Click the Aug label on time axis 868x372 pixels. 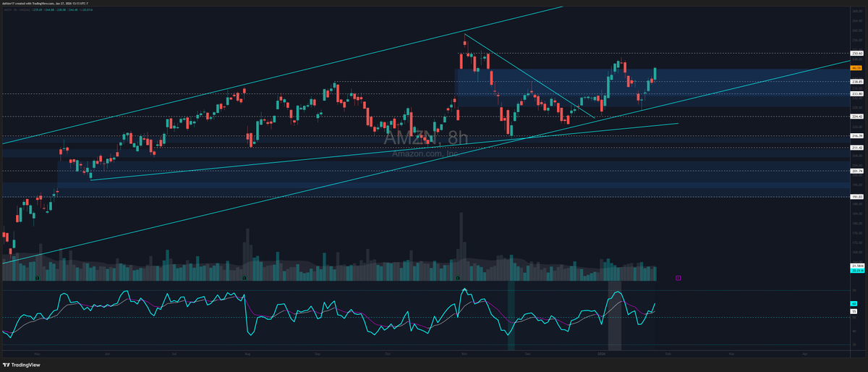247,352
